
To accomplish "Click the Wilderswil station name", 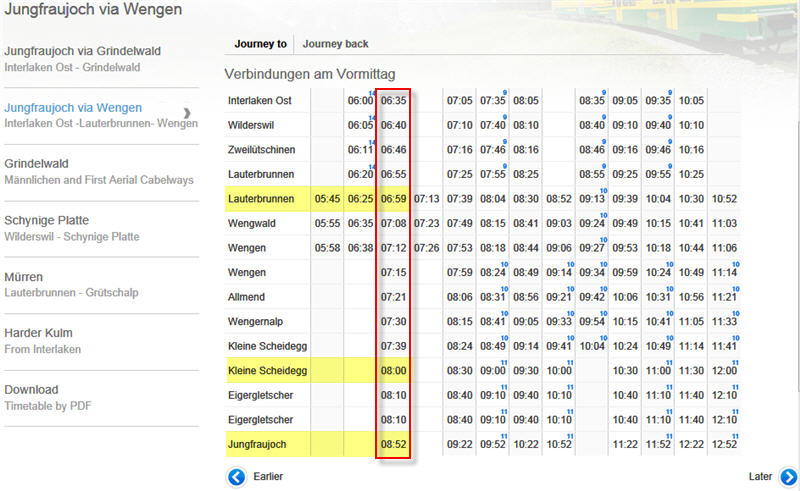I will pos(251,125).
